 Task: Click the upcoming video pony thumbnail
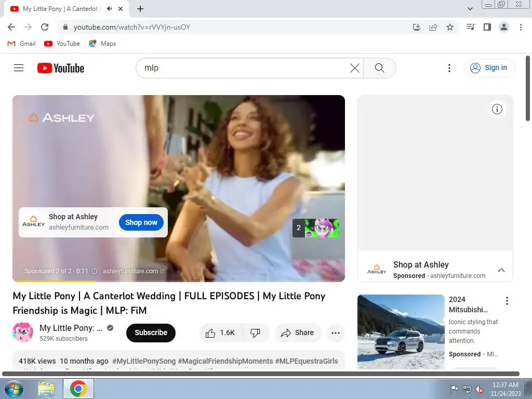point(321,228)
